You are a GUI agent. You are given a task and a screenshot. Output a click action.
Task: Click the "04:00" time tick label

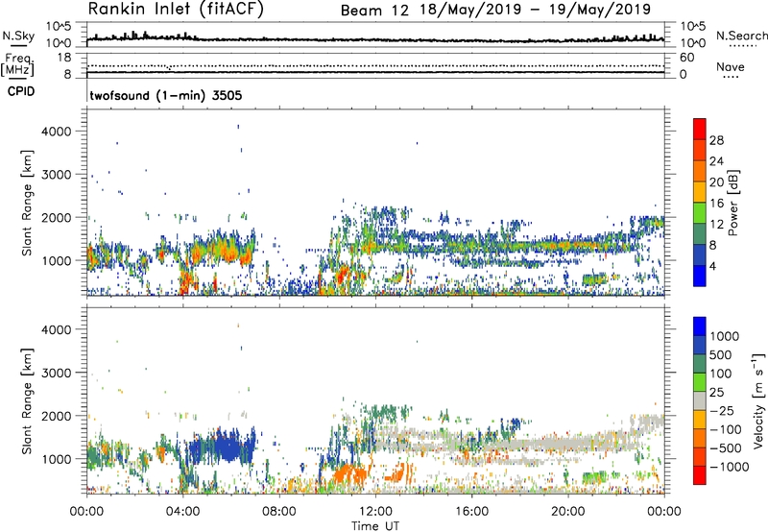(182, 512)
